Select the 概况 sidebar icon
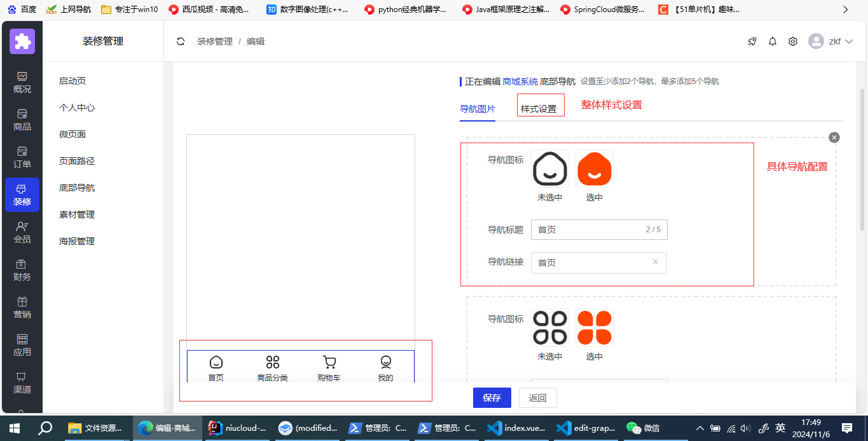This screenshot has width=868, height=441. tap(22, 82)
